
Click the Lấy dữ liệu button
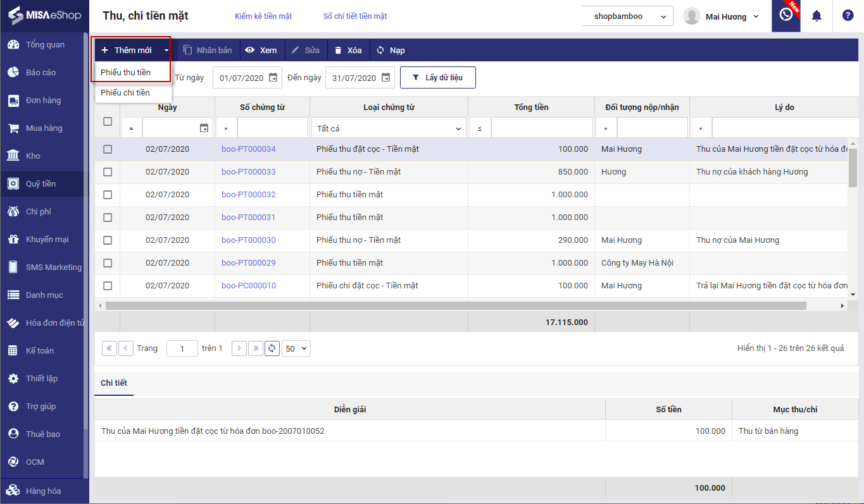tap(437, 78)
